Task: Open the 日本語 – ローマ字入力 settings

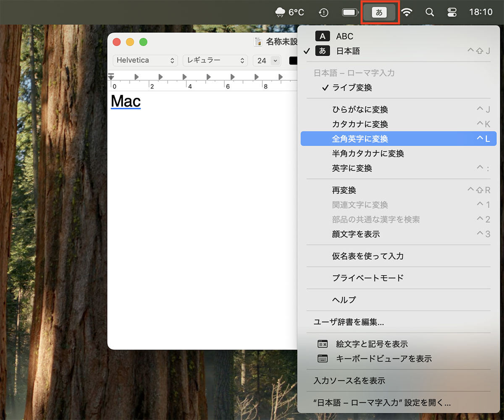Action: pos(381,402)
